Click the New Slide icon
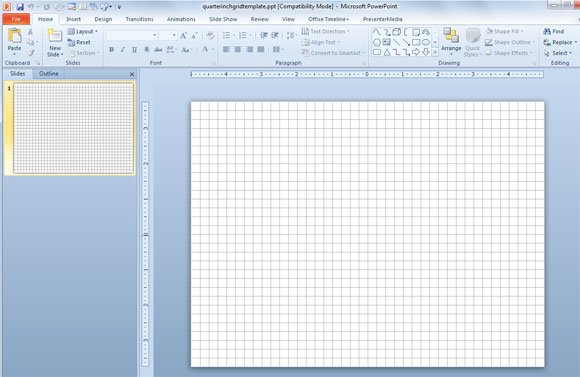This screenshot has height=377, width=580. (x=55, y=36)
